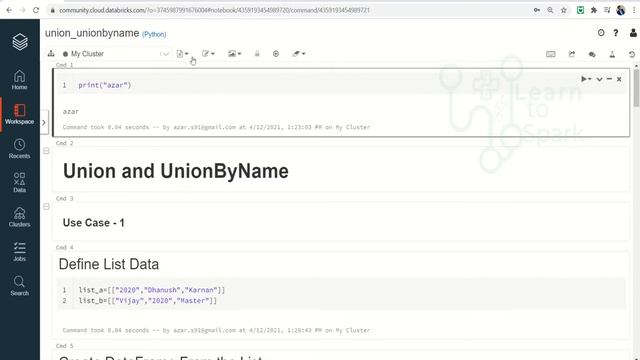Open Search in the left sidebar

(x=20, y=285)
